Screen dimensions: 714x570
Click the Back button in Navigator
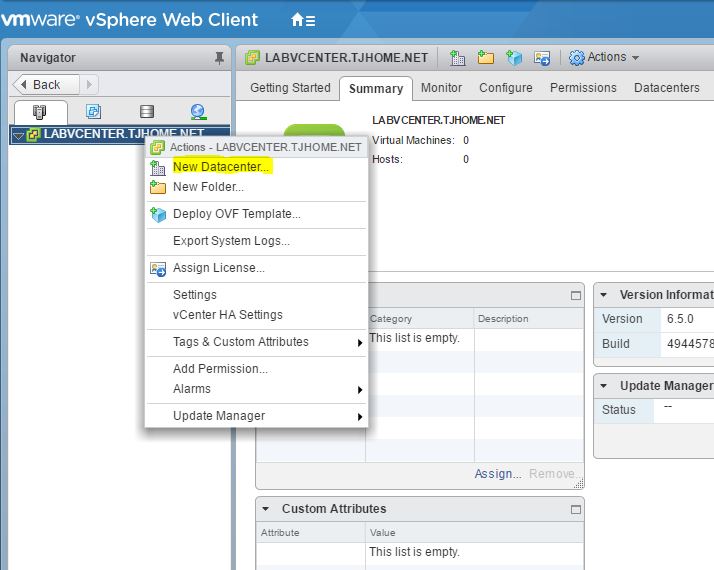pos(45,85)
